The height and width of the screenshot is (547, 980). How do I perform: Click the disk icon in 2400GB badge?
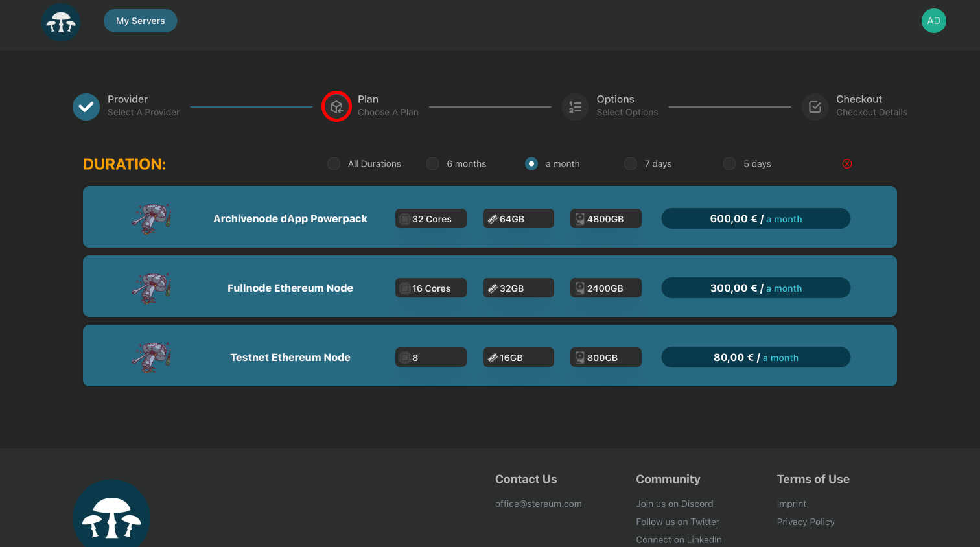[580, 288]
